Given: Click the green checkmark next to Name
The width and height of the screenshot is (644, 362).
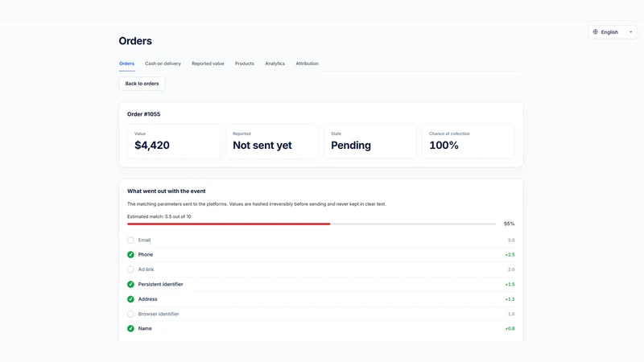Looking at the screenshot, I should tap(130, 328).
